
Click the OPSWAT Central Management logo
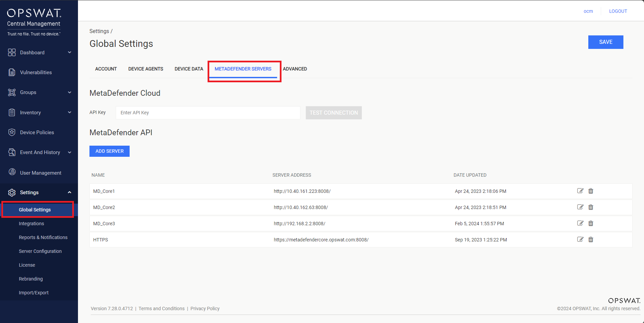[34, 22]
